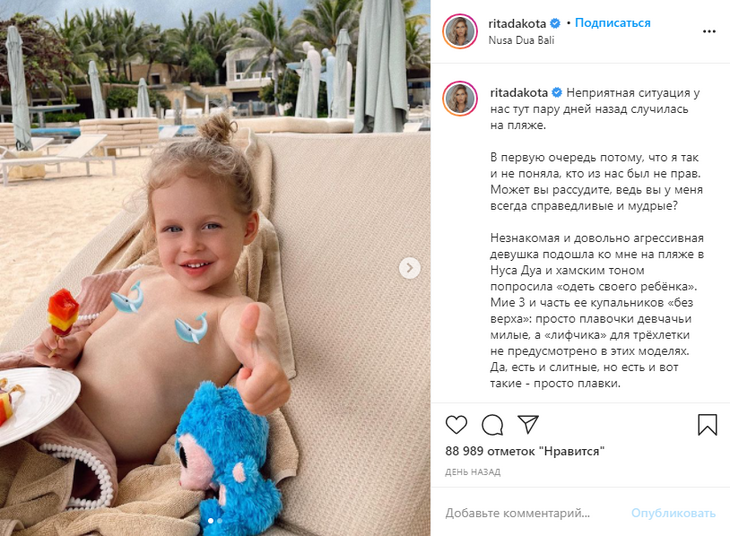The width and height of the screenshot is (730, 536).
Task: Open the Nusa Dua Bali location link
Action: pyautogui.click(x=521, y=40)
